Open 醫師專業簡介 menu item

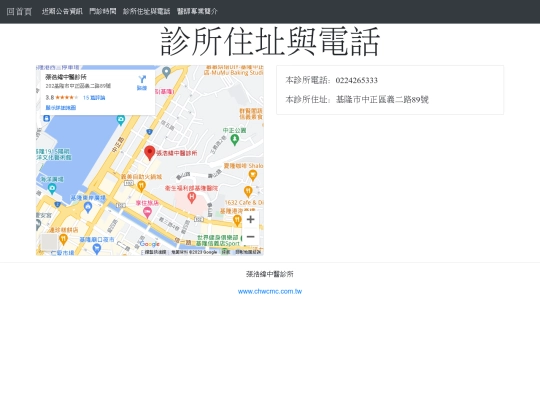(x=197, y=11)
